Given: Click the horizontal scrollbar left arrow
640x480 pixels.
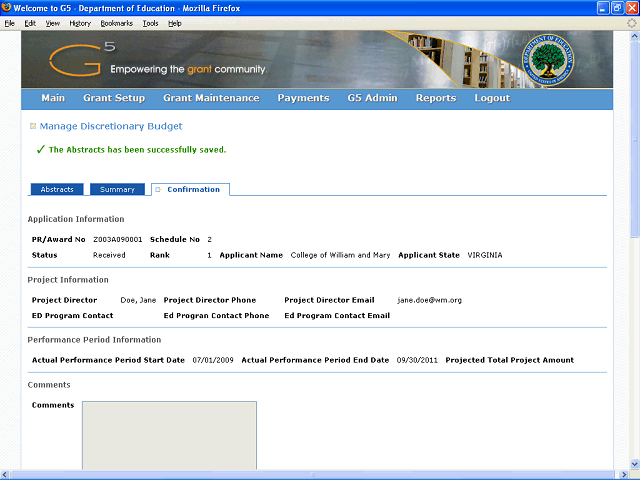Looking at the screenshot, I should pos(5,475).
